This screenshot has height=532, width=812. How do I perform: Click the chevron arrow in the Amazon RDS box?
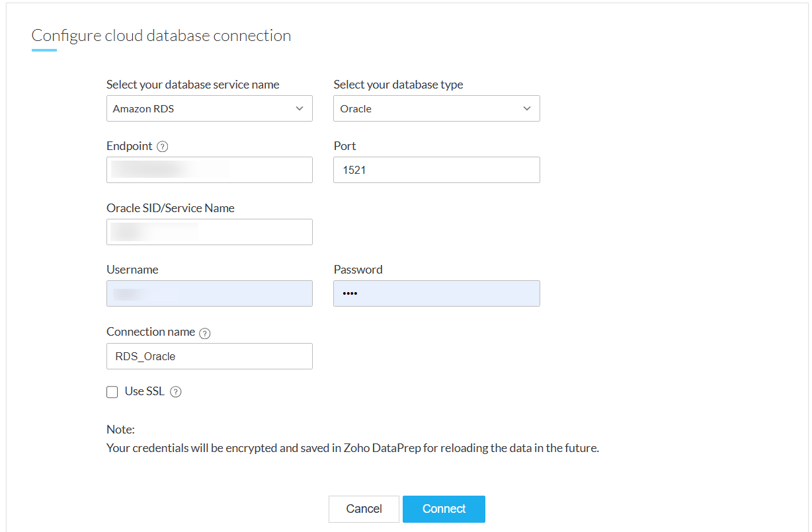(300, 108)
